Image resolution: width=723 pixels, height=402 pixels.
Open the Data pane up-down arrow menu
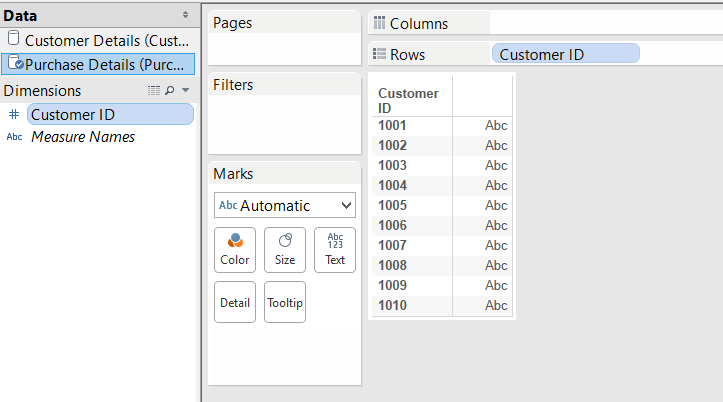tap(185, 15)
